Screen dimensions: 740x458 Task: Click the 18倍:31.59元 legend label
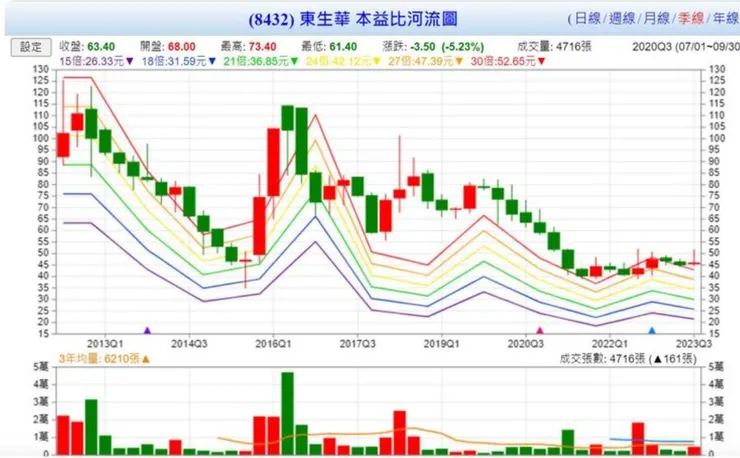point(175,61)
